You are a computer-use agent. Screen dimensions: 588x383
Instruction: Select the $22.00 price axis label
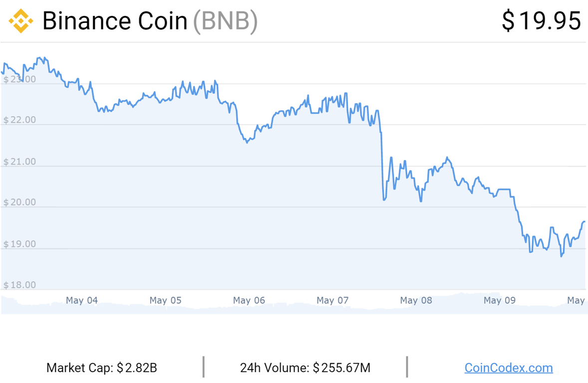[x=19, y=120]
